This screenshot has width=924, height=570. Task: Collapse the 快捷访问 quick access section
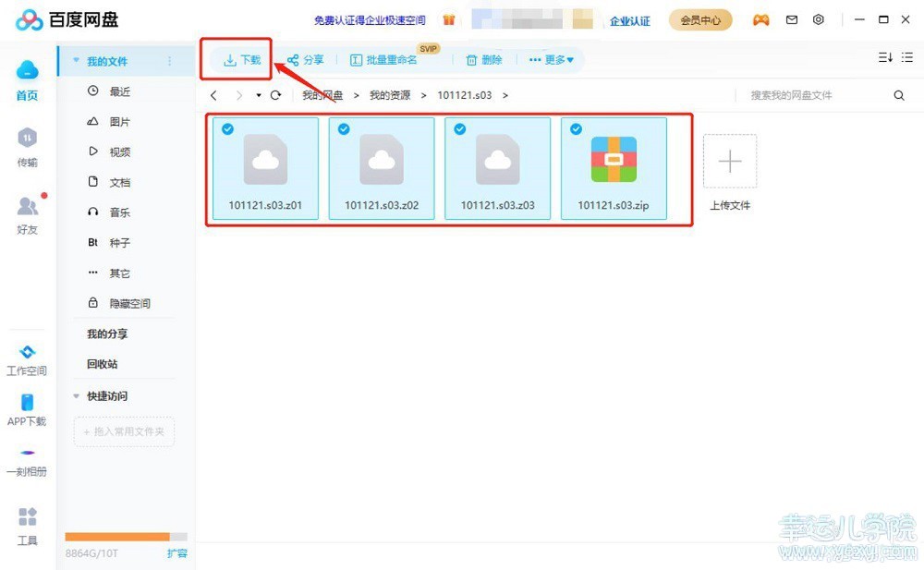click(x=76, y=396)
